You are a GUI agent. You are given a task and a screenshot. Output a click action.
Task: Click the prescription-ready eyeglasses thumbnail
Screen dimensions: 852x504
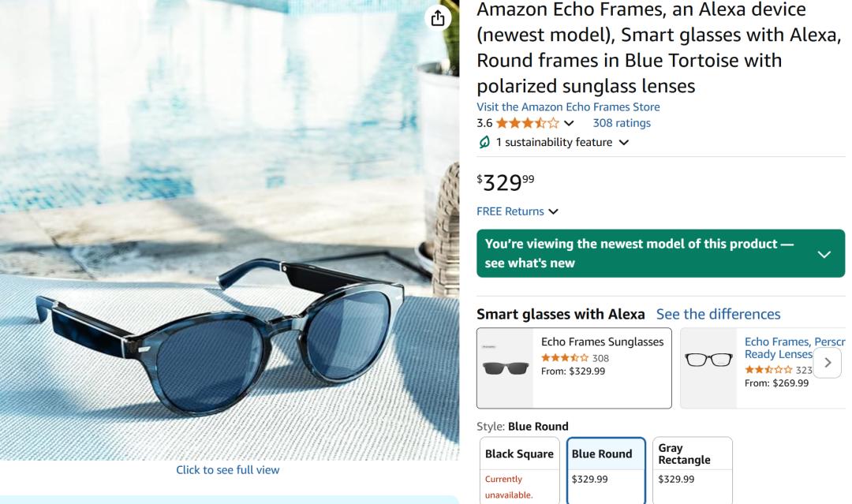click(x=709, y=361)
